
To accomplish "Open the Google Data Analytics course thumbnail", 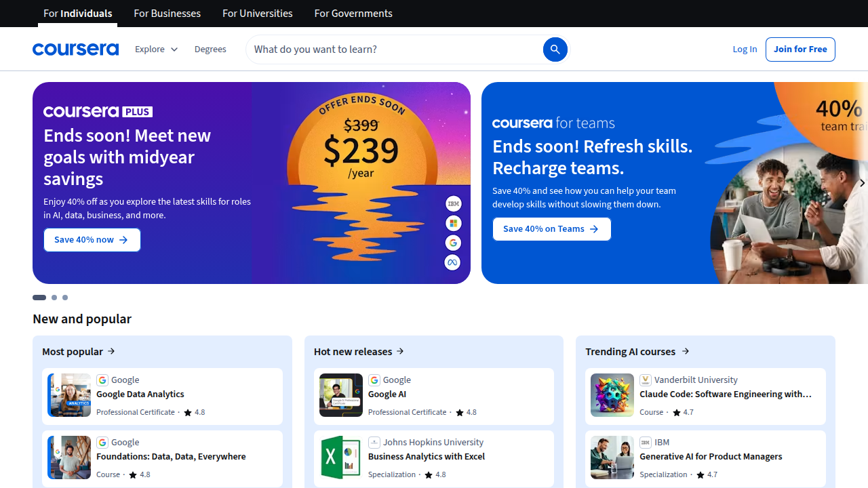I will [x=69, y=395].
